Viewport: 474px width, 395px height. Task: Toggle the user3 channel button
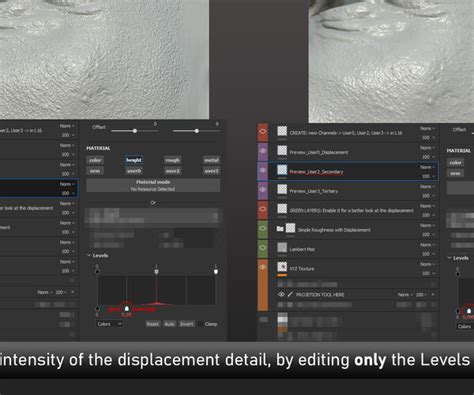[x=211, y=171]
